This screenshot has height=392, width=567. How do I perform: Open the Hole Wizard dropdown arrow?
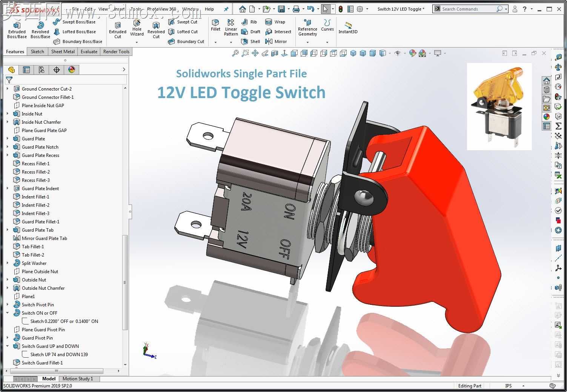137,42
